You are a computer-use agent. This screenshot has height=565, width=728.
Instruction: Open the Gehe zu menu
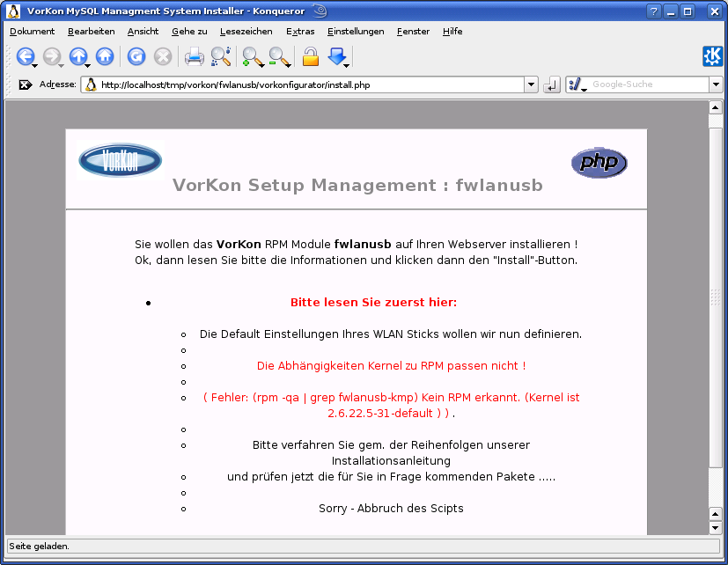click(x=189, y=32)
